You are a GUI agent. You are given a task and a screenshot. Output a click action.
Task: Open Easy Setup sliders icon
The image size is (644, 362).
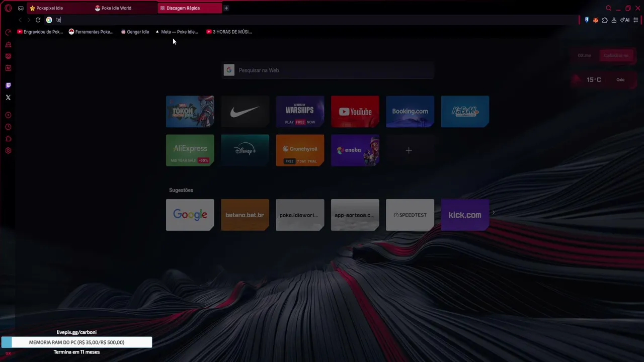coord(636,20)
